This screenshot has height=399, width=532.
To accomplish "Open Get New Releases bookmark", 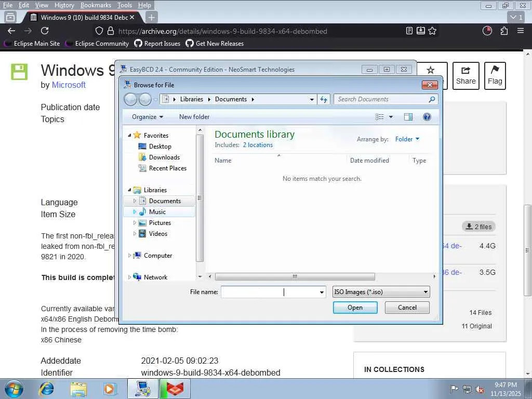I will [215, 44].
